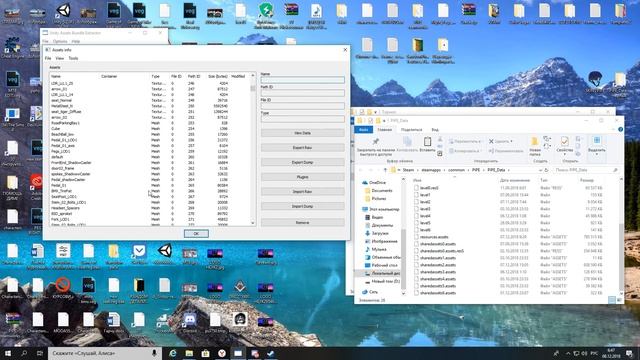Switch to the Вид ribbon tab
This screenshot has width=640, height=360.
point(435,129)
